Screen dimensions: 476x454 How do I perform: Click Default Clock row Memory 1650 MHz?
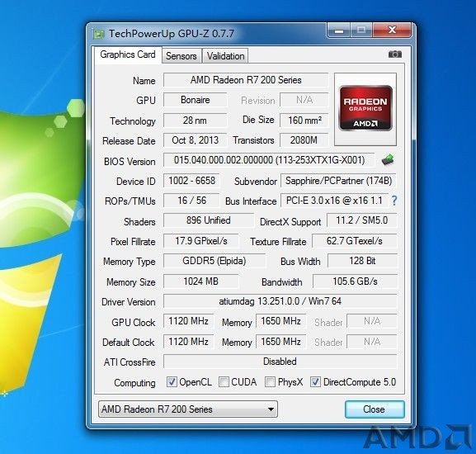tap(281, 342)
